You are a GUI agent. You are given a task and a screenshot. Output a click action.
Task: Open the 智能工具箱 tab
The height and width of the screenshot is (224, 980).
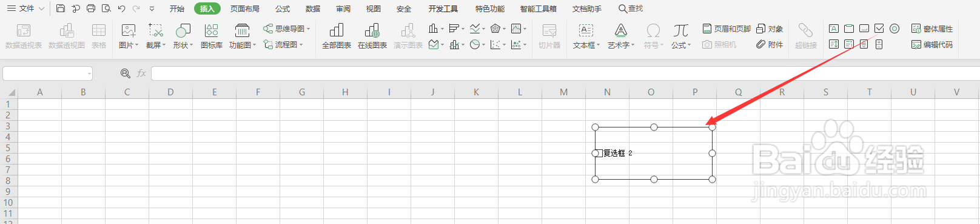click(539, 8)
